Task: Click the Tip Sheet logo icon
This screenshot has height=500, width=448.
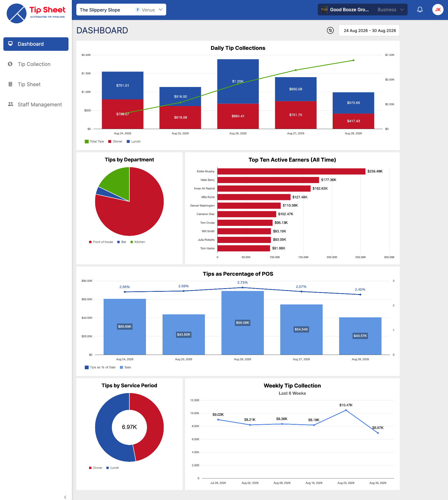Action: pyautogui.click(x=17, y=13)
